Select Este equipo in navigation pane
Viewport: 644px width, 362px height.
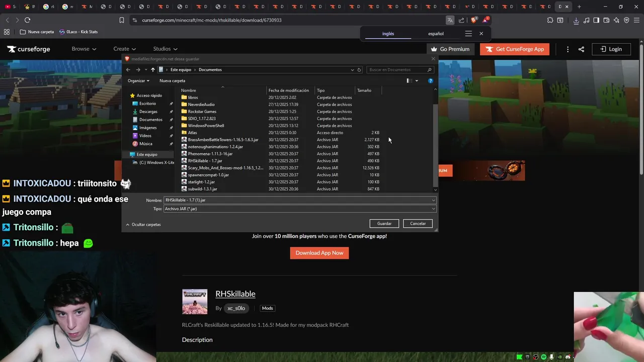147,154
